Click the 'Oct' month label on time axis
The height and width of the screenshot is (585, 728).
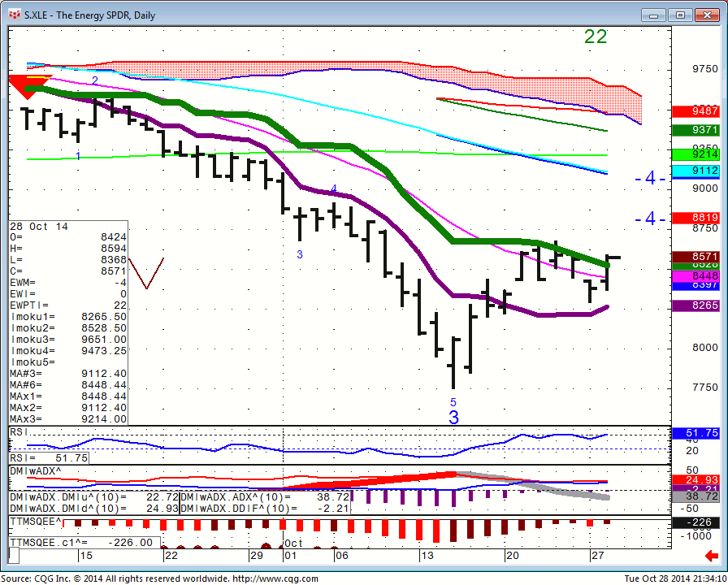point(294,543)
